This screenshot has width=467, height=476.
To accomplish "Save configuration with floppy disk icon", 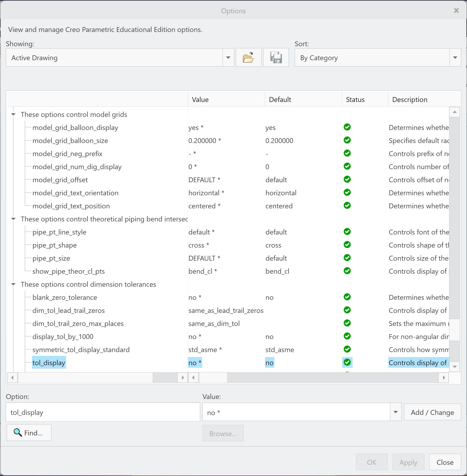I will point(276,58).
